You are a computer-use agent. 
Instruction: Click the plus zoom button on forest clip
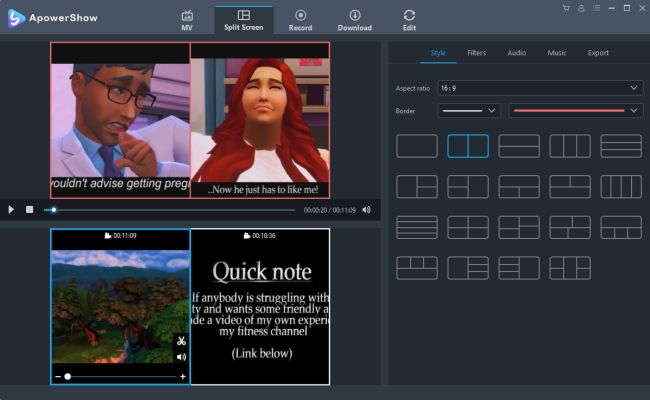(x=183, y=376)
